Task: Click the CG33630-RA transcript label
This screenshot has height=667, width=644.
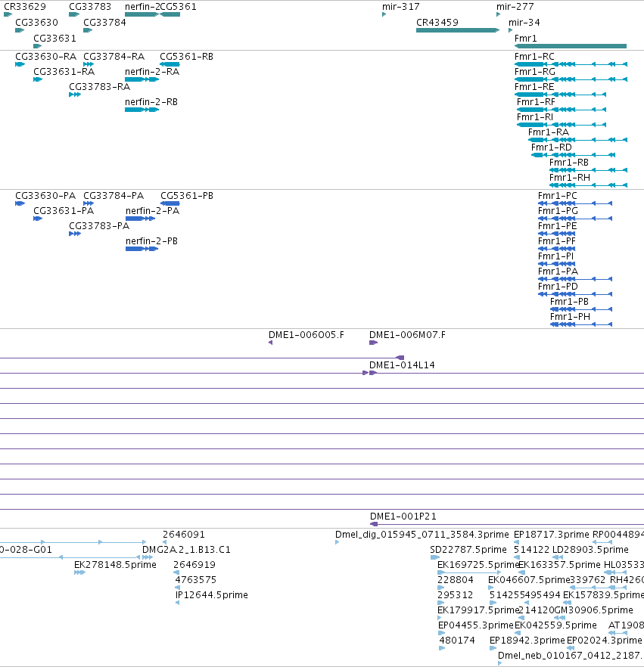Action: [x=46, y=57]
